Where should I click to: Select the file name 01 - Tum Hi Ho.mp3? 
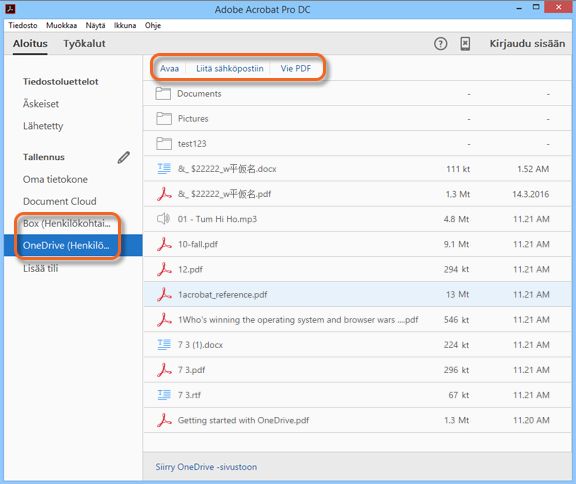coord(217,219)
